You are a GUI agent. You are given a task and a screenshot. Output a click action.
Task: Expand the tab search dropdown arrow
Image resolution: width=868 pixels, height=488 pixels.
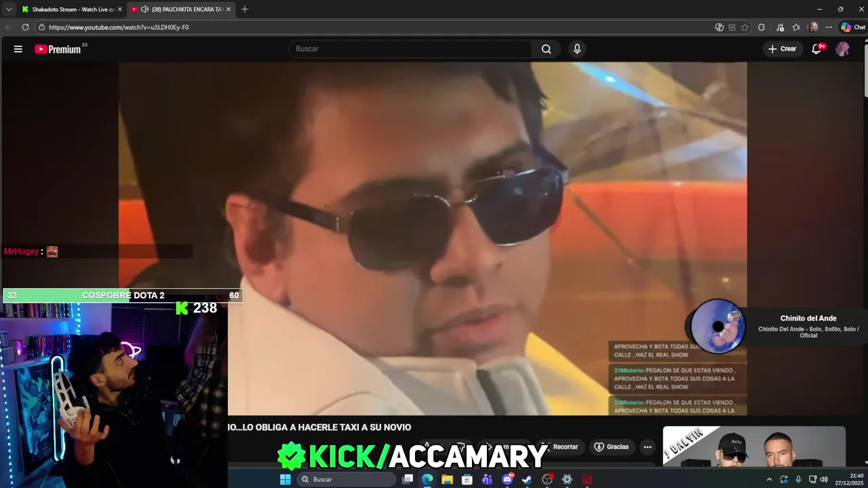click(x=9, y=9)
